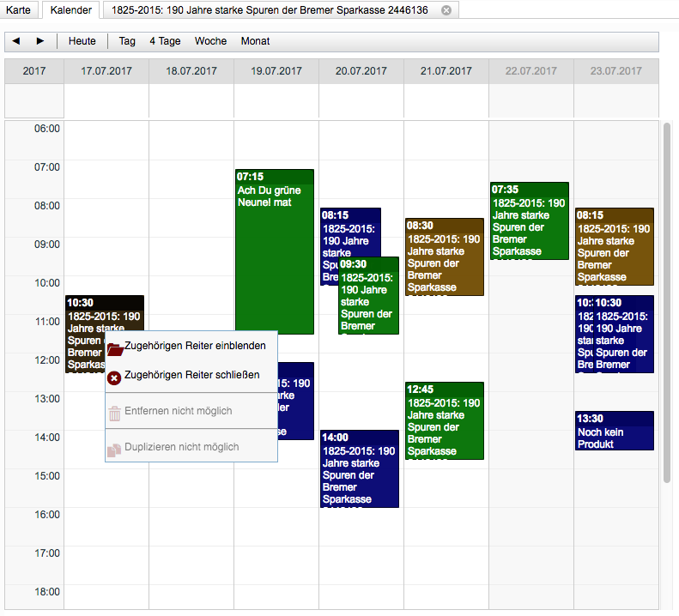Switch to Tag day view
Viewport: 679px width, 616px height.
point(127,41)
